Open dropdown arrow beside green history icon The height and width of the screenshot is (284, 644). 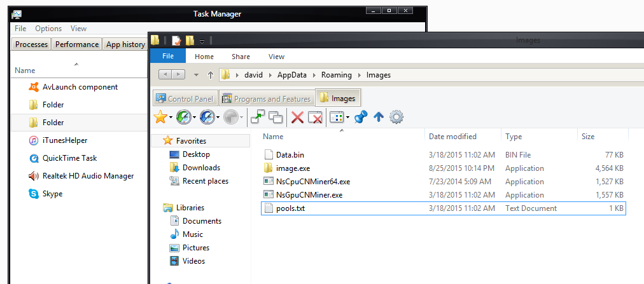[x=193, y=118]
